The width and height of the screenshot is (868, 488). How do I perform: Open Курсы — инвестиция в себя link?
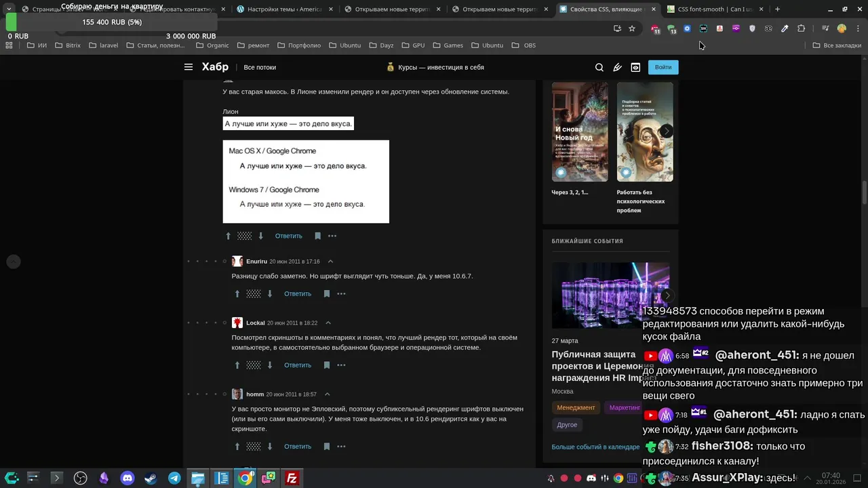[435, 67]
